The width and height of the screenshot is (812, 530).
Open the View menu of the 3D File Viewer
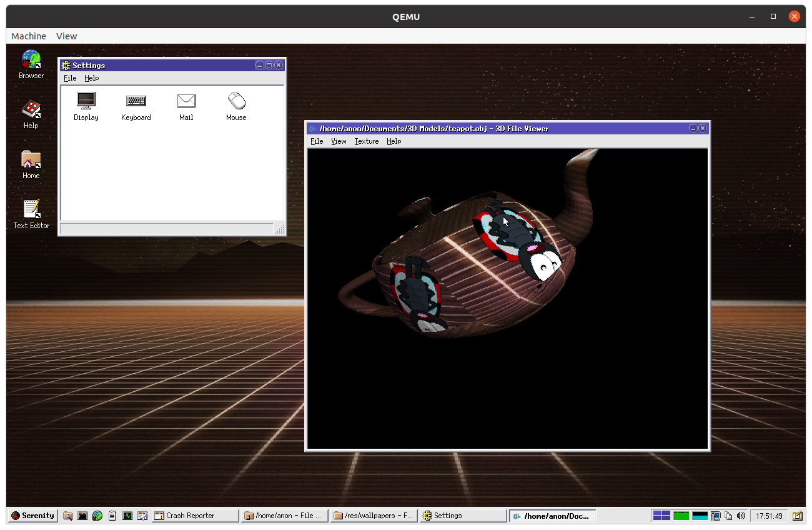[339, 141]
